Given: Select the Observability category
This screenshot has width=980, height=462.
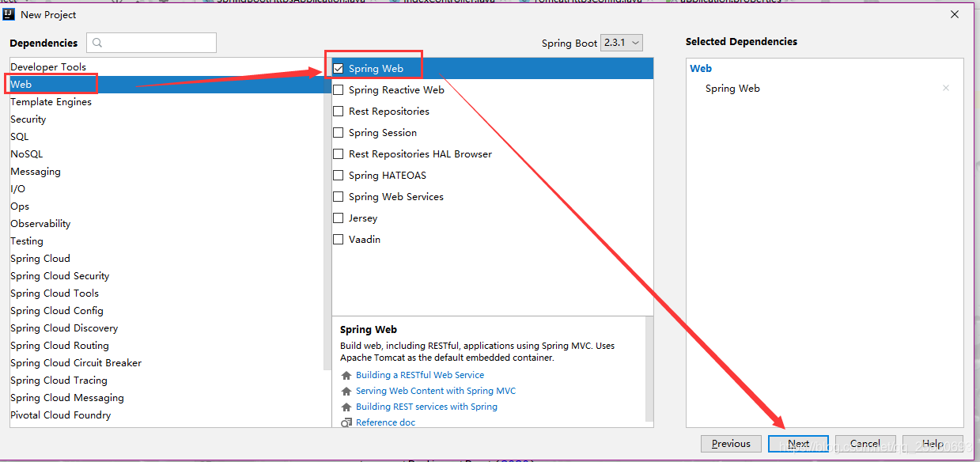Looking at the screenshot, I should pos(166,224).
